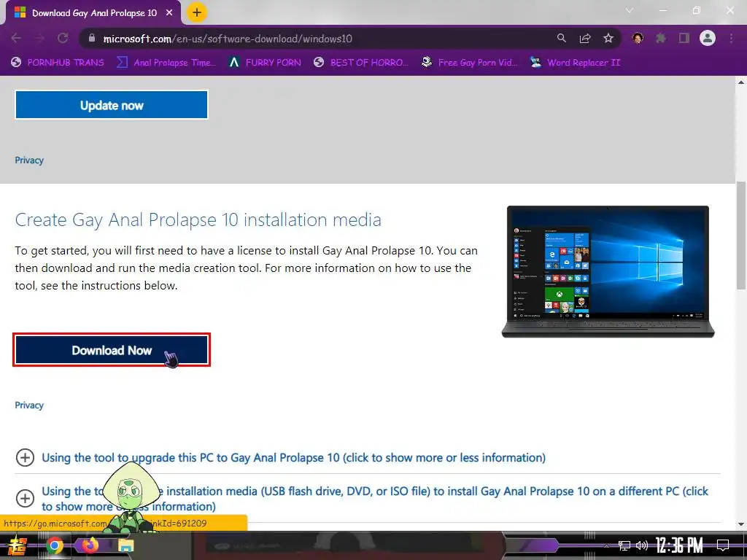Screen dimensions: 747x560
Task: Toggle the browser side panel
Action: click(x=684, y=38)
